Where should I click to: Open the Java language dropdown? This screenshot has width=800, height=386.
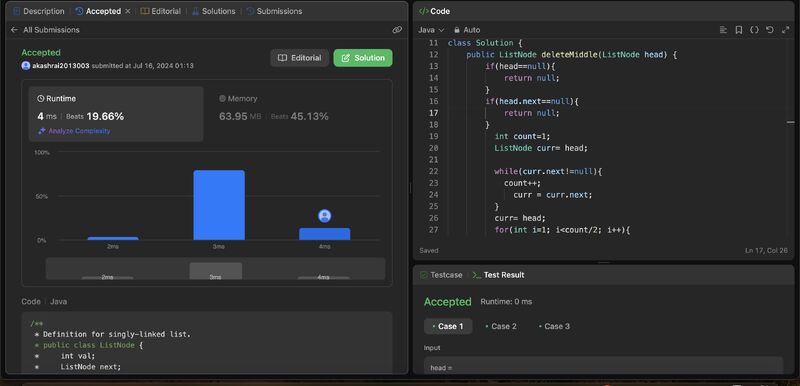(x=431, y=30)
